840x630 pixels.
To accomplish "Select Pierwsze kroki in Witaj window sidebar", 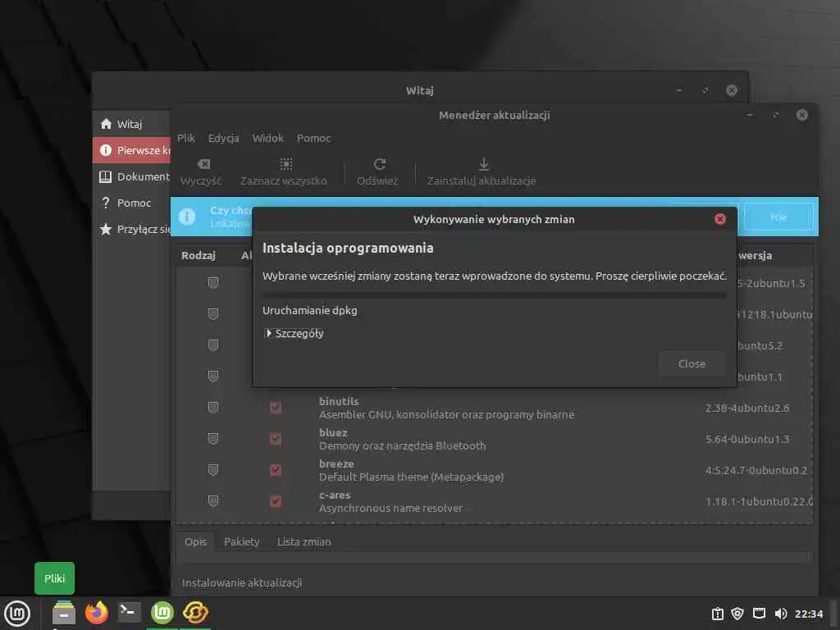I will pos(131,150).
